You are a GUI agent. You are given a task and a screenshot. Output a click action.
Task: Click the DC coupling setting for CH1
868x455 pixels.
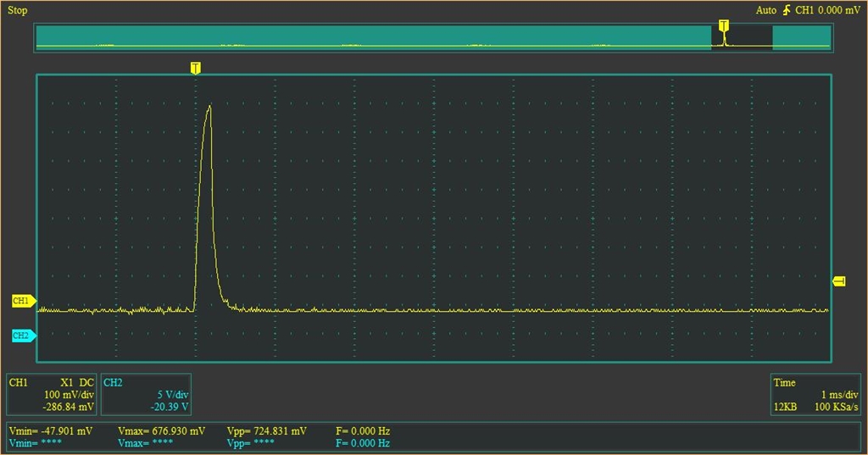pos(86,382)
